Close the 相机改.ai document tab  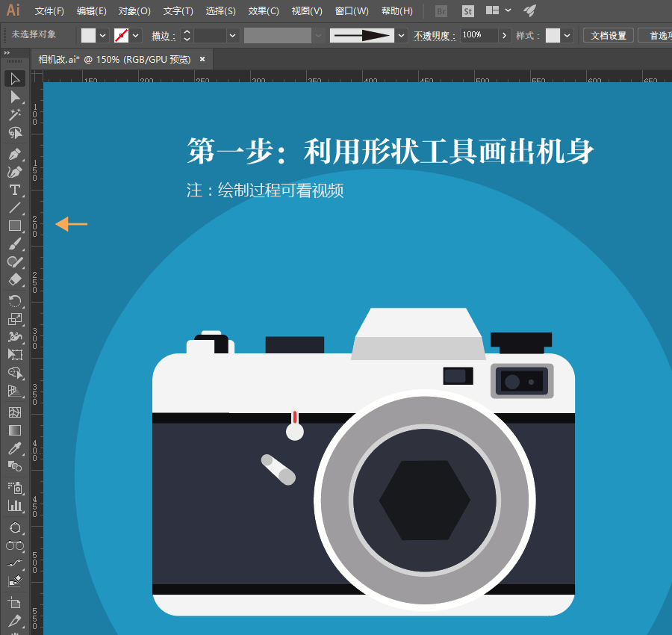click(202, 59)
